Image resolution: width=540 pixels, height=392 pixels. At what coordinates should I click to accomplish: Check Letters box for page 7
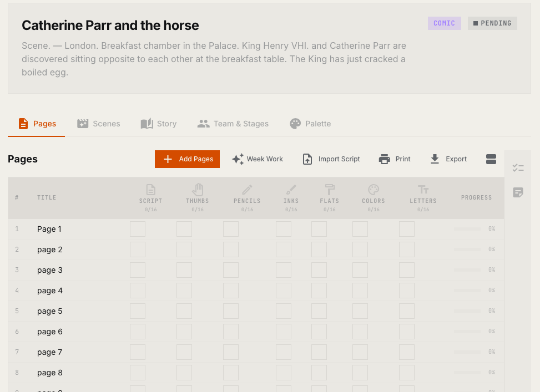coord(407,352)
